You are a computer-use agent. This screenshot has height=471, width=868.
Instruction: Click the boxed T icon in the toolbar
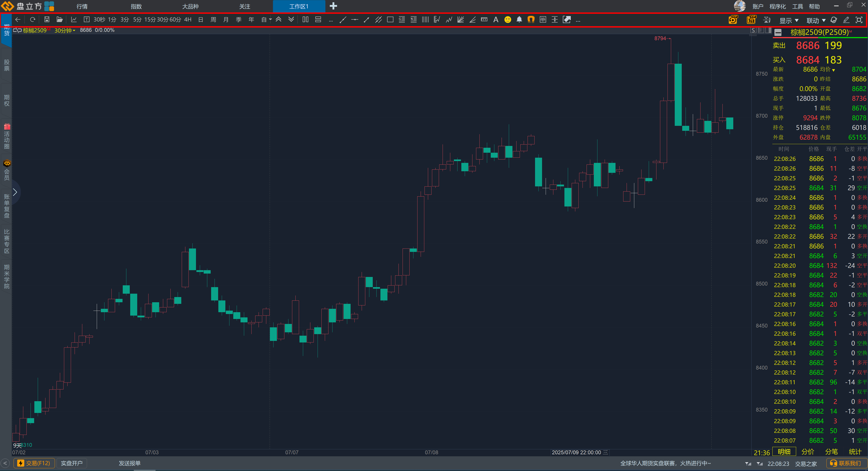tap(87, 19)
